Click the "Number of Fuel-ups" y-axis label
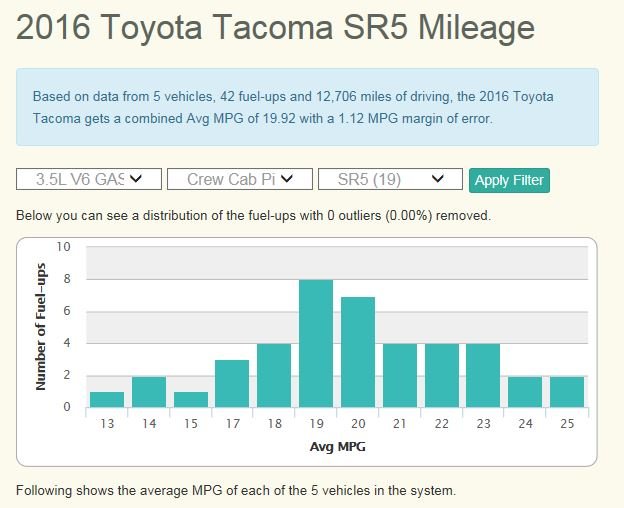Screen dimensions: 624x508 [41, 327]
